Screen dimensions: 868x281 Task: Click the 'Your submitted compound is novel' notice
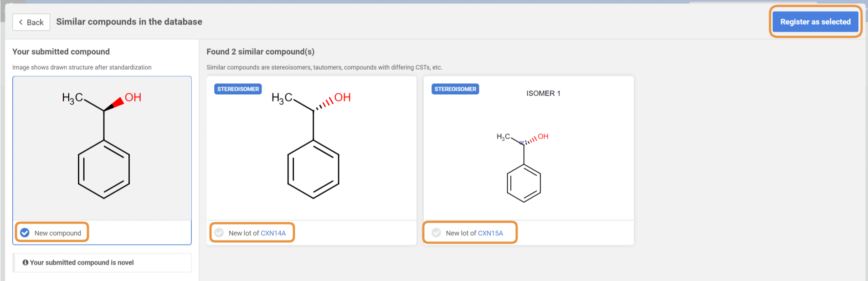(82, 263)
